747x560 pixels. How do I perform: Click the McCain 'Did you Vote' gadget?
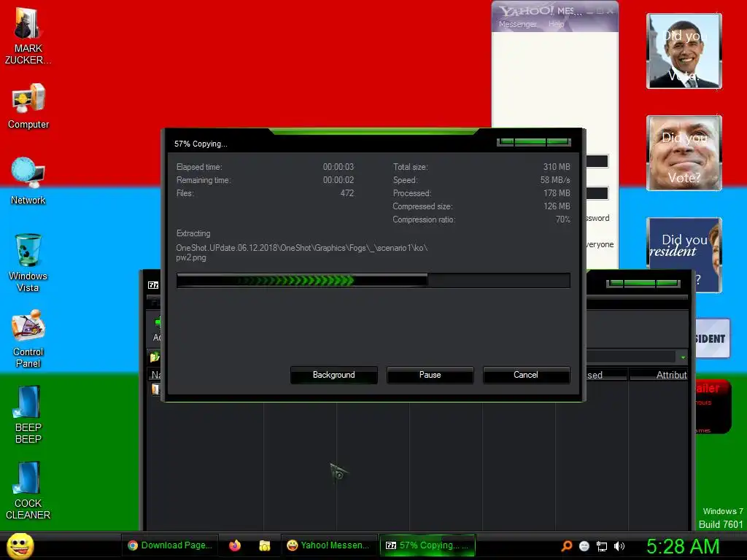coord(684,153)
